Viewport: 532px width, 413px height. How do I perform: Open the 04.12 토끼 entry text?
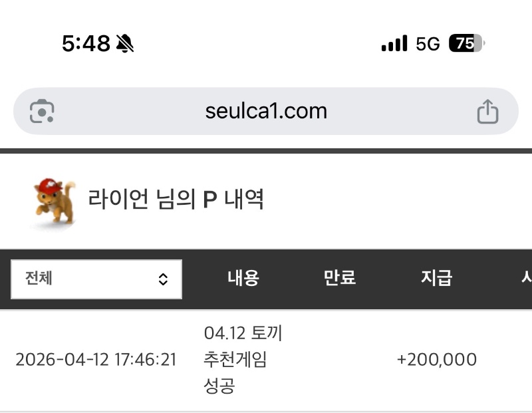point(243,333)
